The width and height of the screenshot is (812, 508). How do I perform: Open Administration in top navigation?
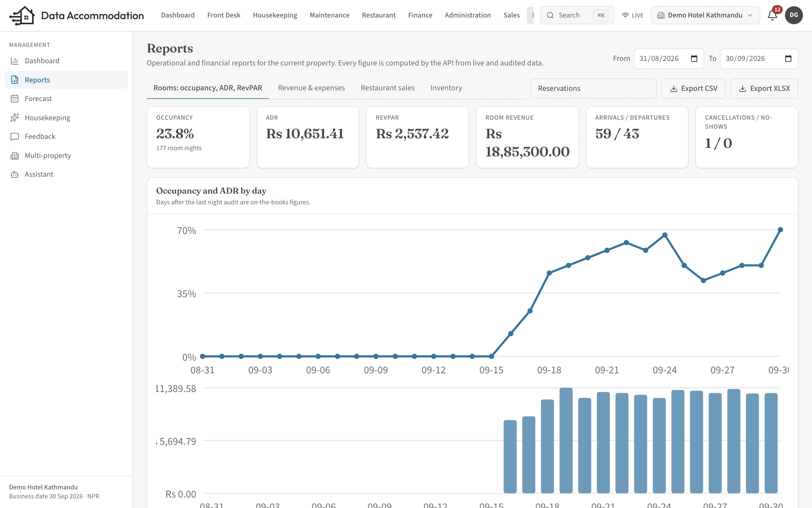pos(467,15)
